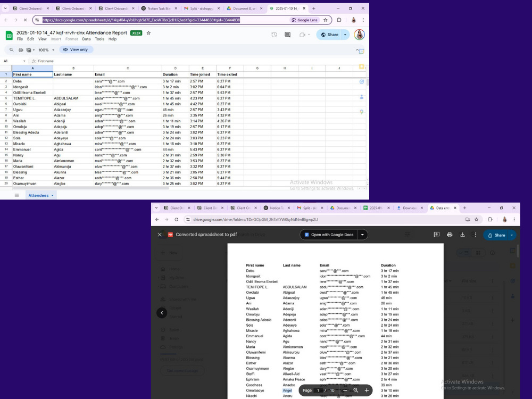Open all sheets list icon
Image resolution: width=532 pixels, height=399 pixels.
[16, 195]
